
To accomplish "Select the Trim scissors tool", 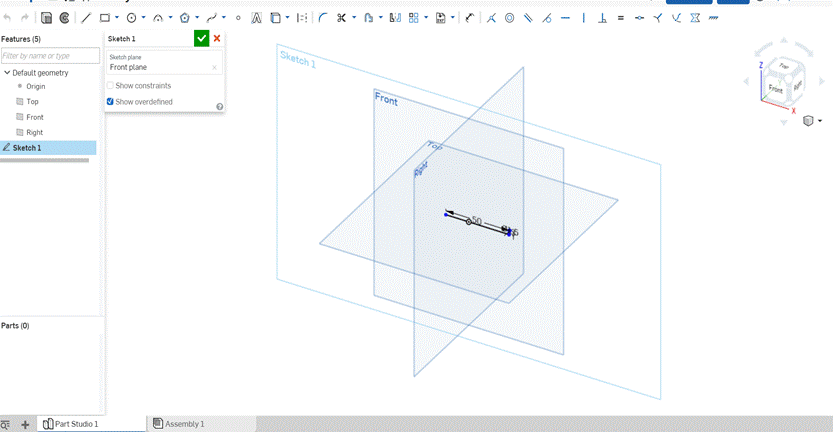I will coord(342,18).
